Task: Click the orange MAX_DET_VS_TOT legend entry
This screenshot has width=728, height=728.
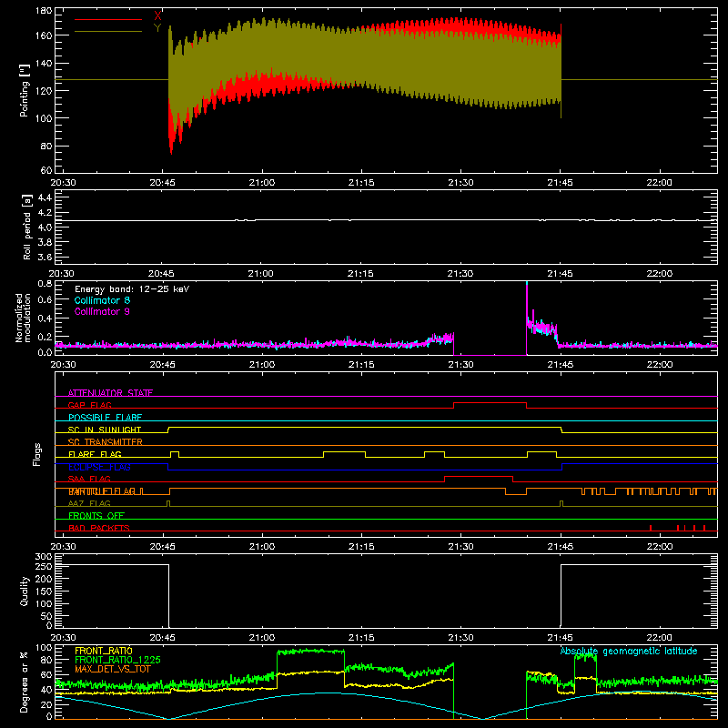Action: coord(112,669)
